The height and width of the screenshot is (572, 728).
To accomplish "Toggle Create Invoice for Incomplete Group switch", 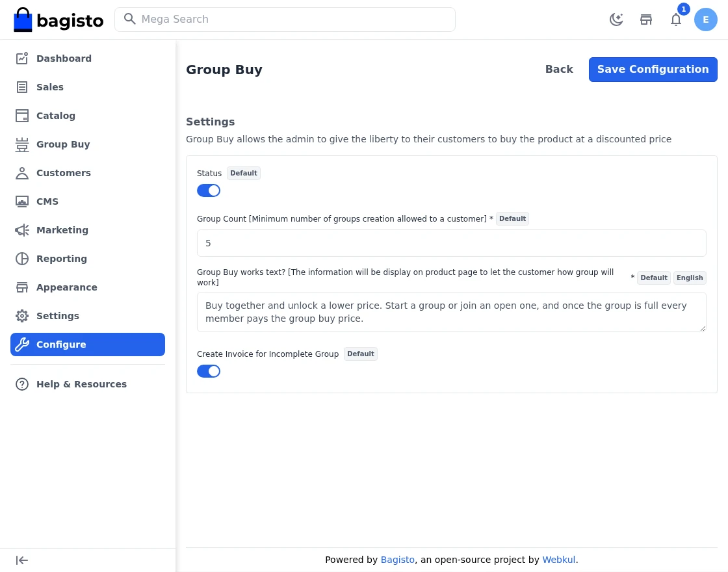I will (209, 371).
